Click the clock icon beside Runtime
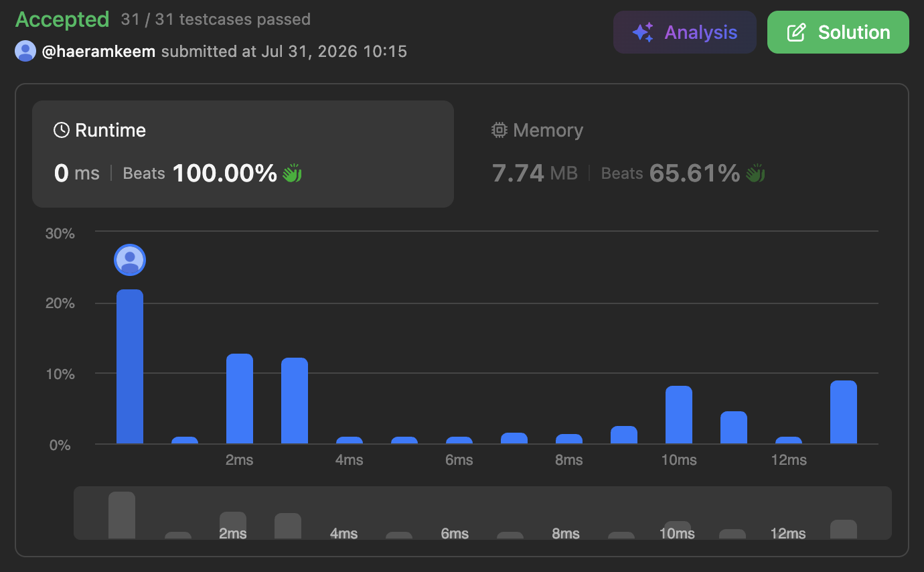924x572 pixels. point(62,130)
